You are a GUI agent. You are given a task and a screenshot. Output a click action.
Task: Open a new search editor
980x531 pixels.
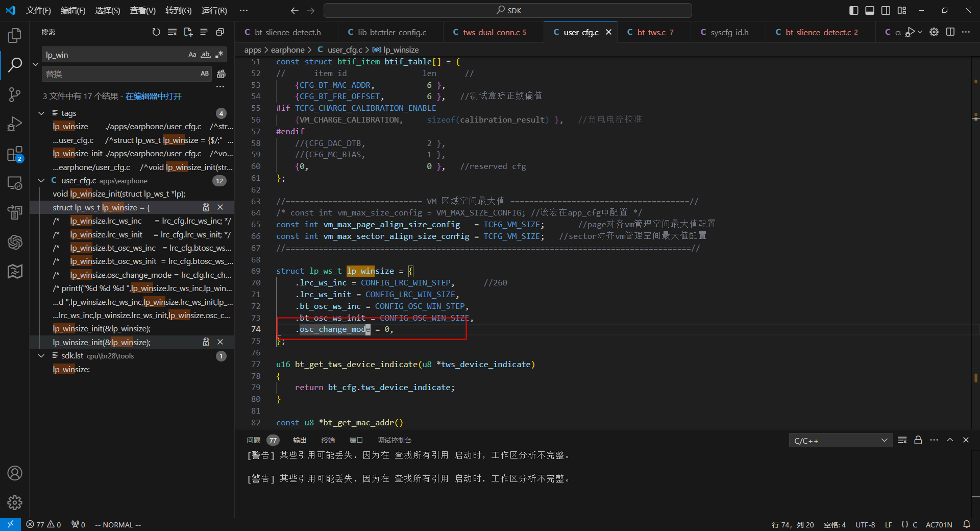tap(188, 32)
